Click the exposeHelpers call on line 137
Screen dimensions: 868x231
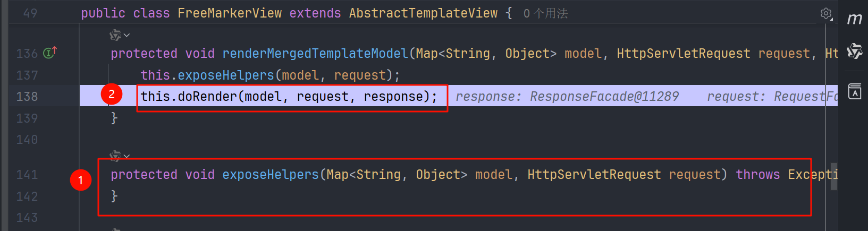[225, 75]
